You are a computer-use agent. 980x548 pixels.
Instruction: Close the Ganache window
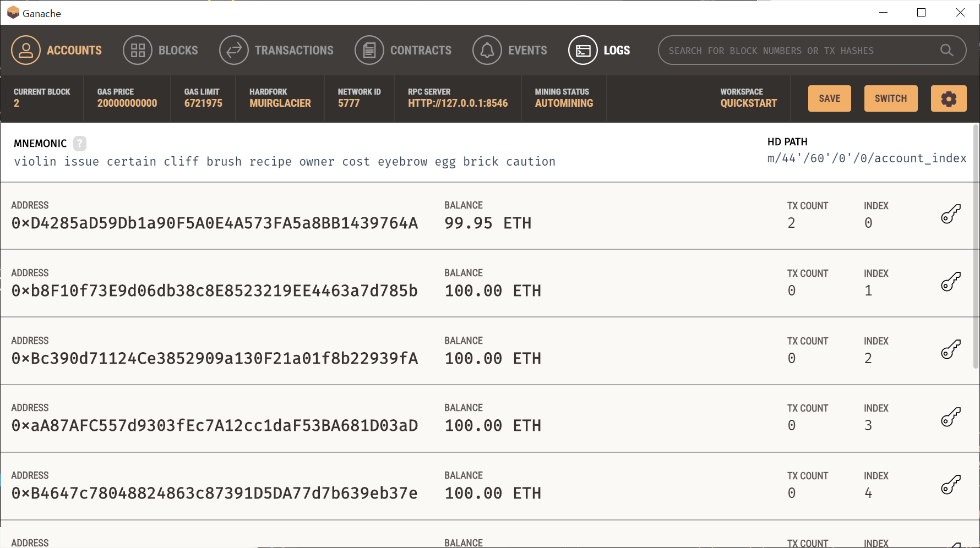[x=960, y=12]
